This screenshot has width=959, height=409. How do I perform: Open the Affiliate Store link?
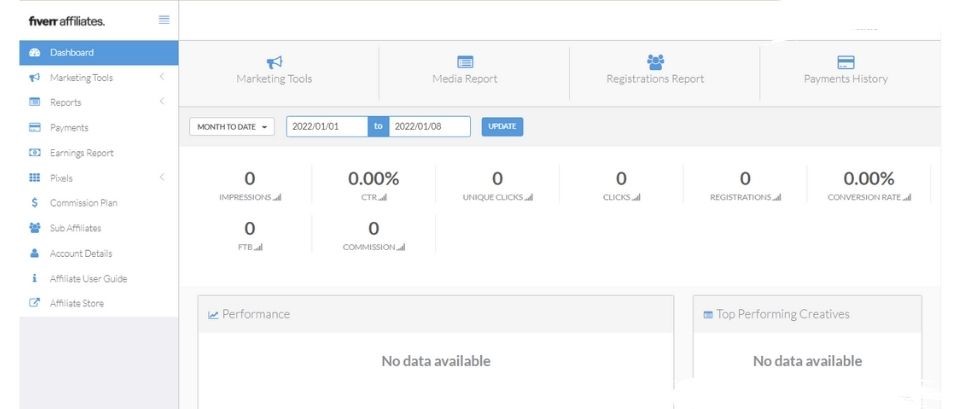(76, 303)
